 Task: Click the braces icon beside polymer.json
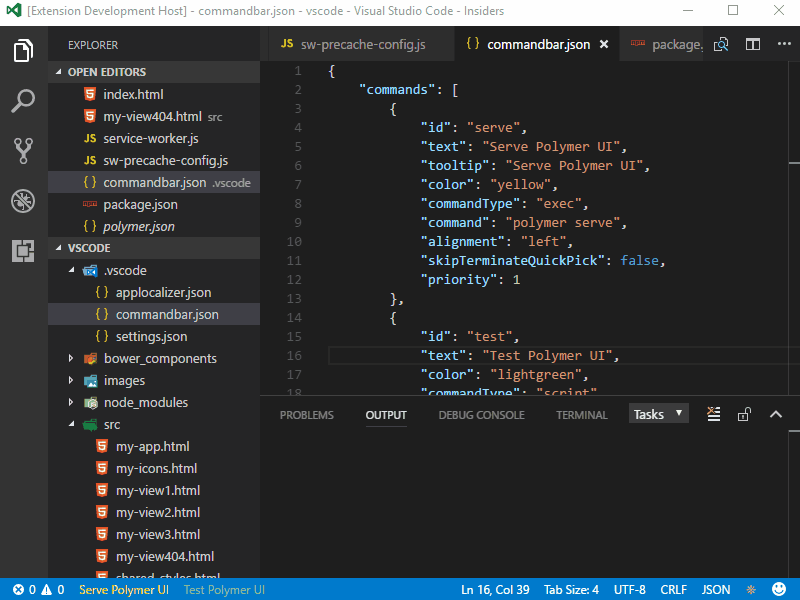[x=90, y=226]
